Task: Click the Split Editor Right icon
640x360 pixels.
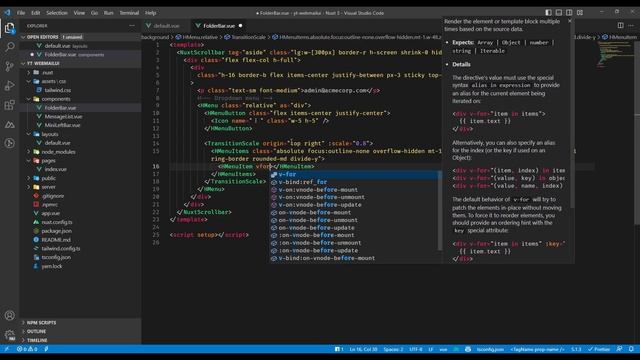Action: point(620,25)
